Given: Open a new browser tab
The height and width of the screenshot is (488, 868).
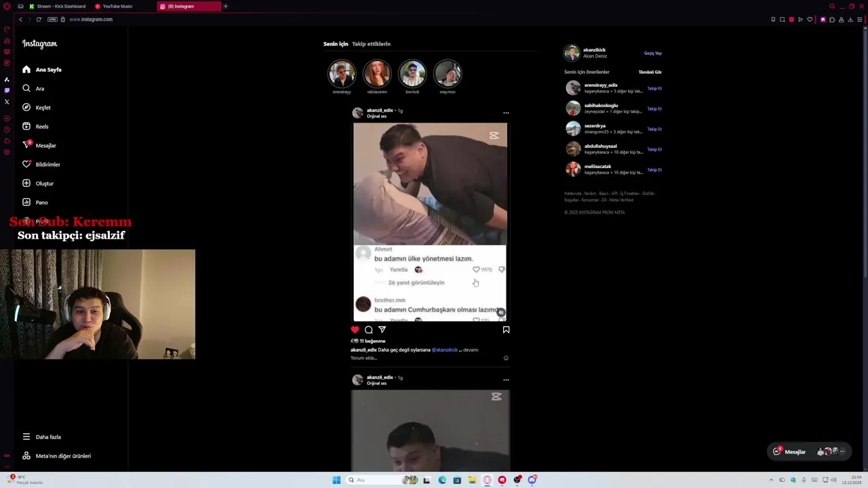Looking at the screenshot, I should (225, 6).
